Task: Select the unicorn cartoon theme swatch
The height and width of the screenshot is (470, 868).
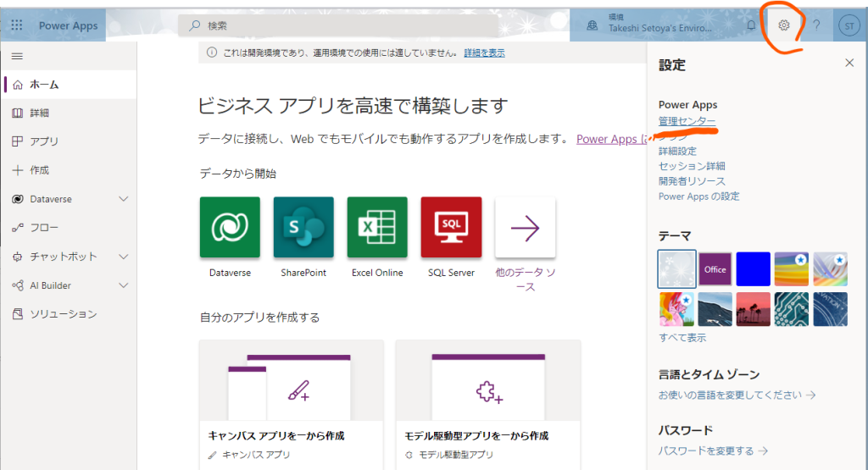Action: [x=676, y=309]
